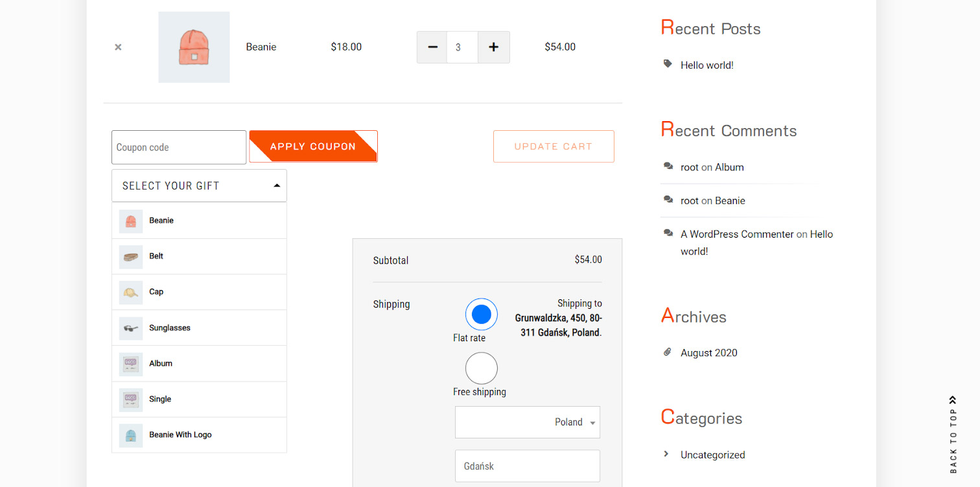Open the Poland country dropdown
Viewport: 980px width, 487px height.
click(527, 422)
